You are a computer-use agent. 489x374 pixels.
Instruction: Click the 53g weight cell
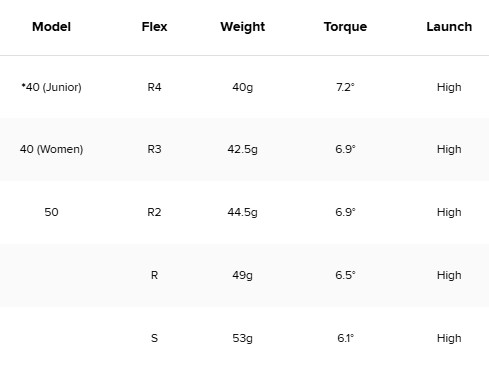[243, 339]
